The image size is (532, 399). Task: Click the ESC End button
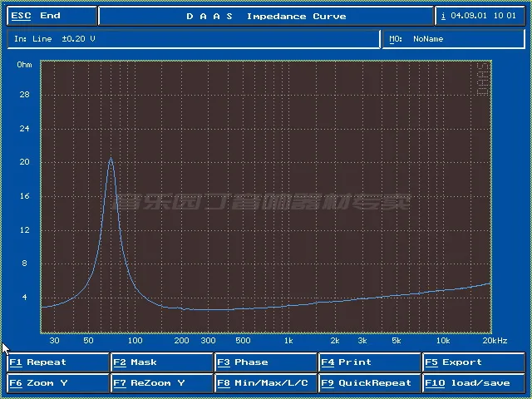[52, 16]
